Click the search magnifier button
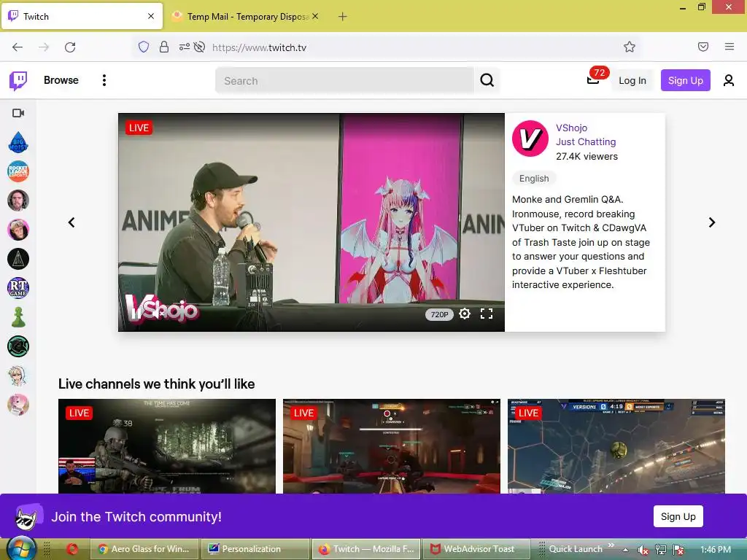The image size is (747, 560). 487,80
